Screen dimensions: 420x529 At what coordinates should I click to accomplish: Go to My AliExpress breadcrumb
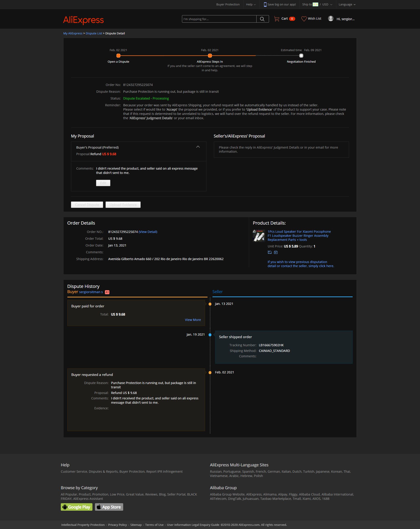click(x=73, y=33)
